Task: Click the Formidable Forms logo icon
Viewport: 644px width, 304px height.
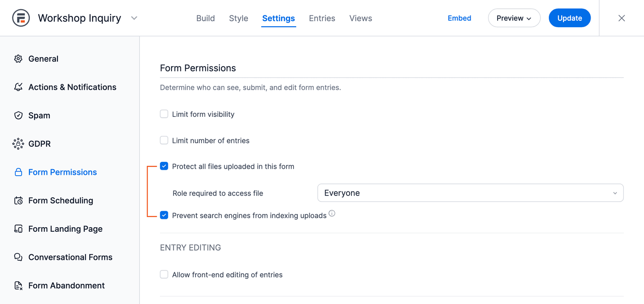Action: [21, 18]
